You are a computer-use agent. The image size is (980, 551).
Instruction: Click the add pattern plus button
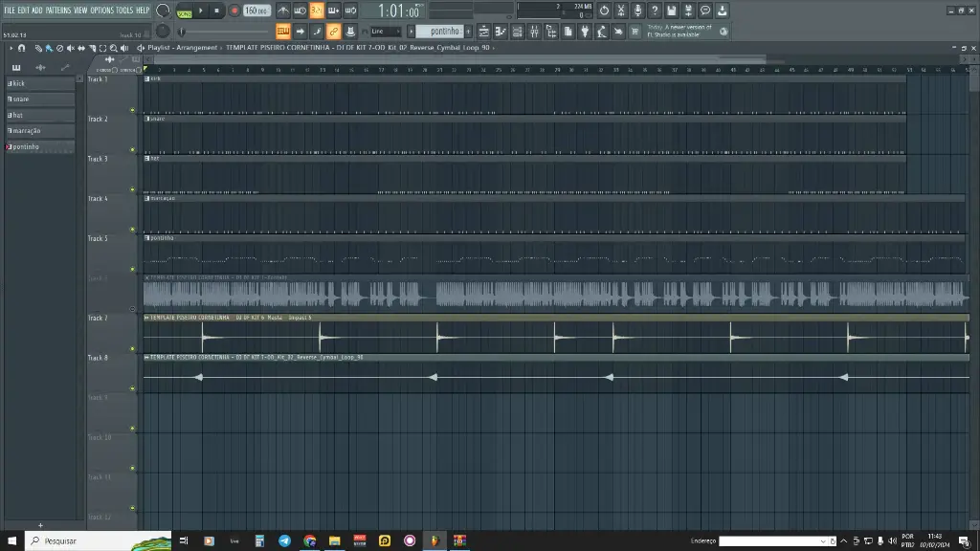click(x=468, y=32)
